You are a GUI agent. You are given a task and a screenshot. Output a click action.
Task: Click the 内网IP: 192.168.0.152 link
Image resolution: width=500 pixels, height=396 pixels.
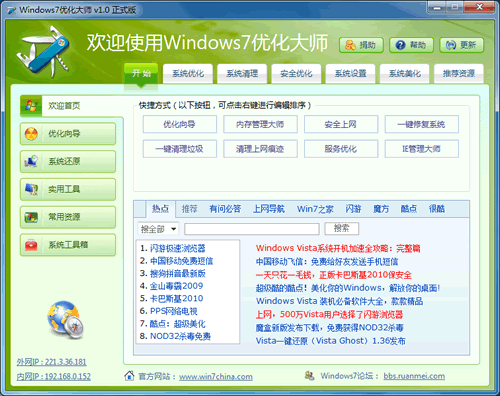tap(54, 376)
